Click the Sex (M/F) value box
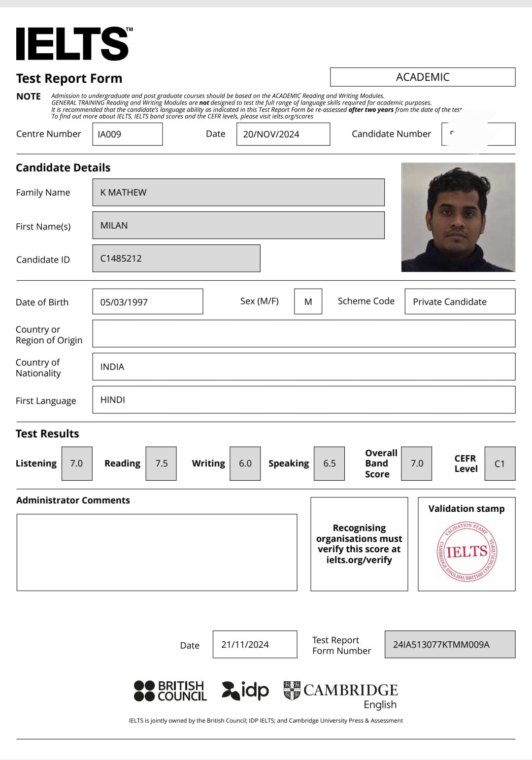 [x=308, y=301]
